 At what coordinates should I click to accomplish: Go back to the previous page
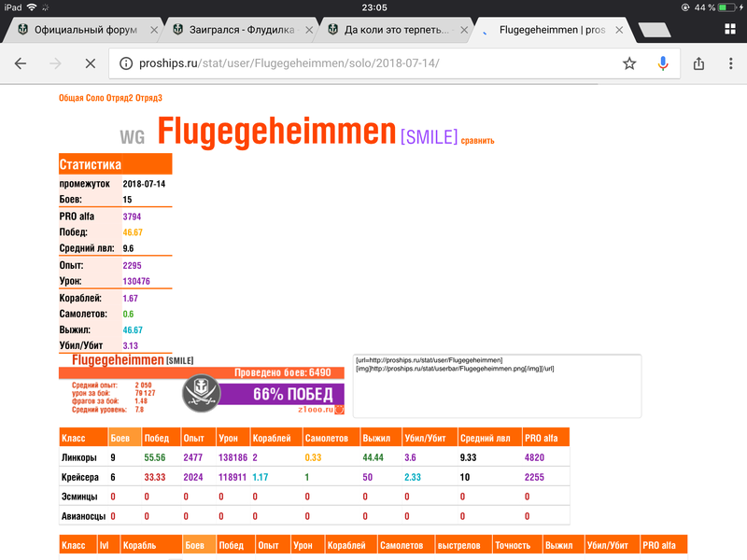[21, 63]
